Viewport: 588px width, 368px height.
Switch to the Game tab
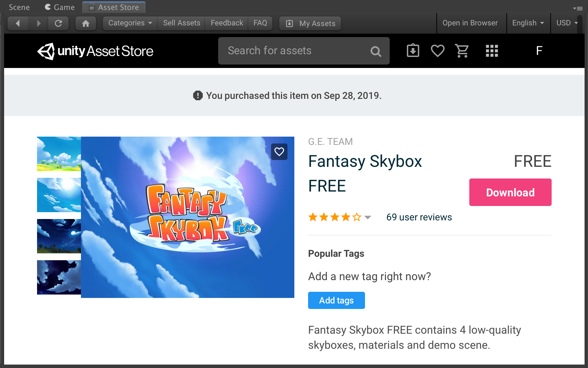(x=60, y=7)
